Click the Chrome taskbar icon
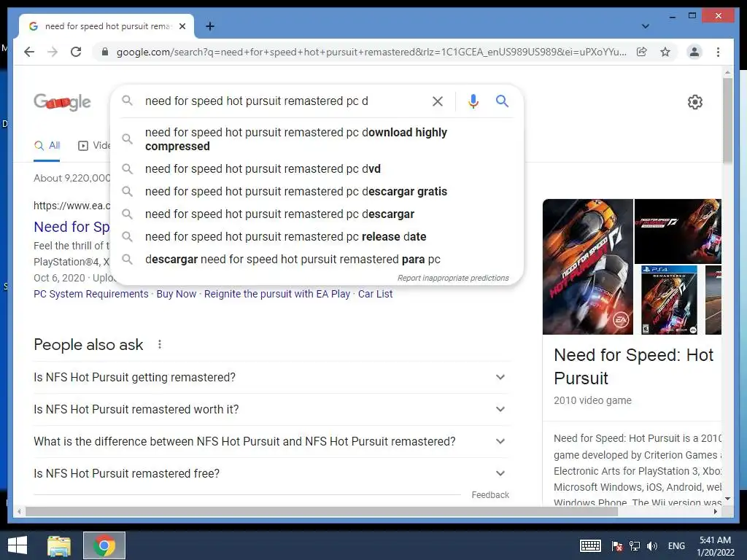The image size is (747, 560). pyautogui.click(x=104, y=545)
